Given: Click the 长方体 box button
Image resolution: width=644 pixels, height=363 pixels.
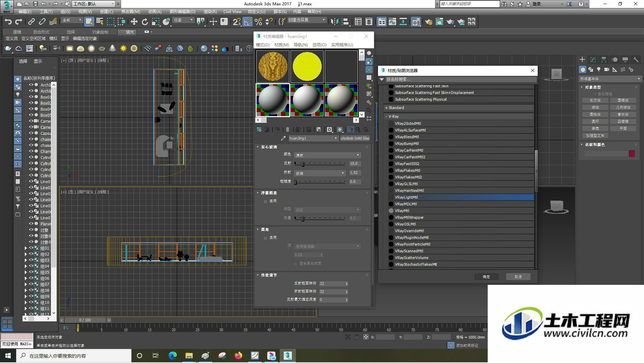Looking at the screenshot, I should (595, 100).
